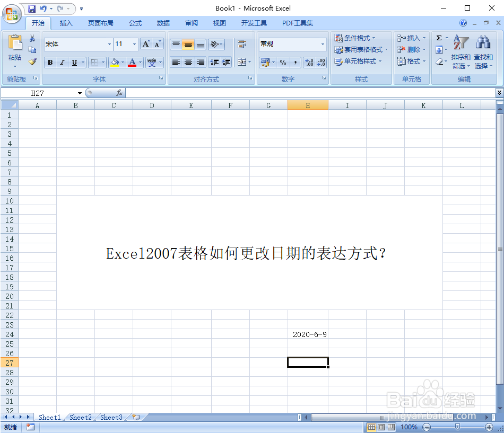Viewport: 504px width, 433px height.
Task: Expand the Name Box dropdown
Action: [80, 93]
